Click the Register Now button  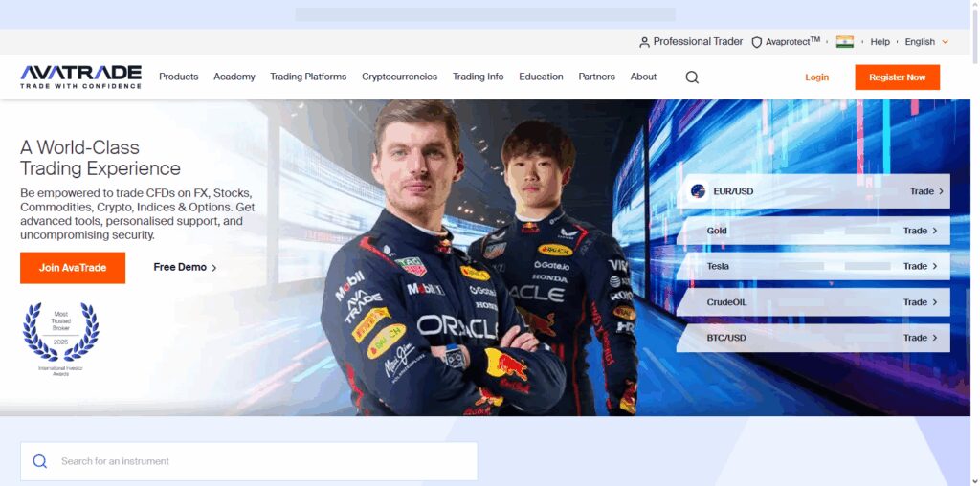(897, 77)
